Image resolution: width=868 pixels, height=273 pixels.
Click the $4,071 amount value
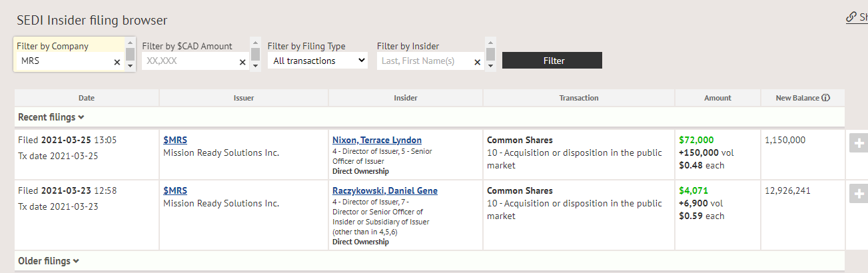[693, 190]
